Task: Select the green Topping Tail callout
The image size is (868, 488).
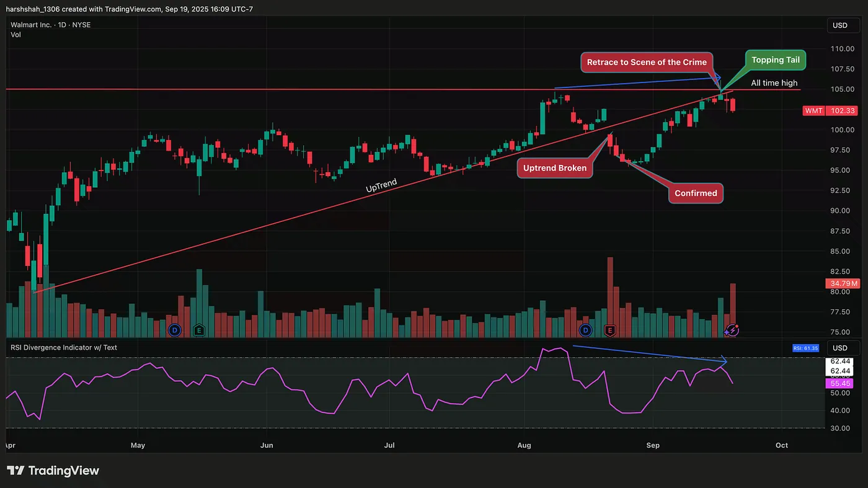Action: [x=776, y=60]
